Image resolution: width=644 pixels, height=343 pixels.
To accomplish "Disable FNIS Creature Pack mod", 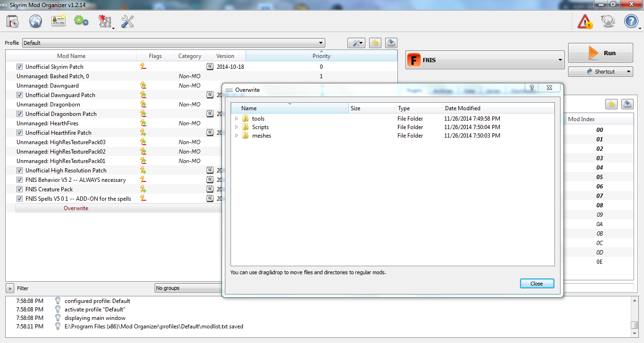I will click(x=19, y=189).
